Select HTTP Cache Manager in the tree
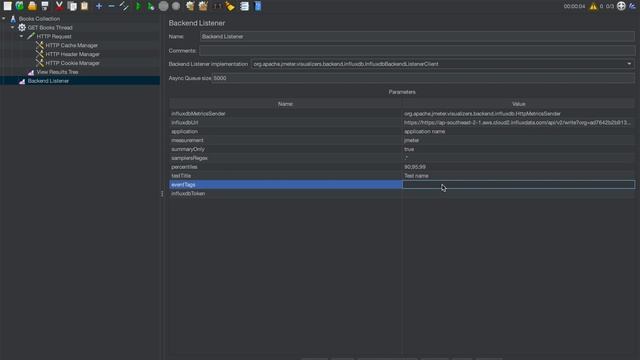Viewport: 640px width, 360px height. coord(71,45)
